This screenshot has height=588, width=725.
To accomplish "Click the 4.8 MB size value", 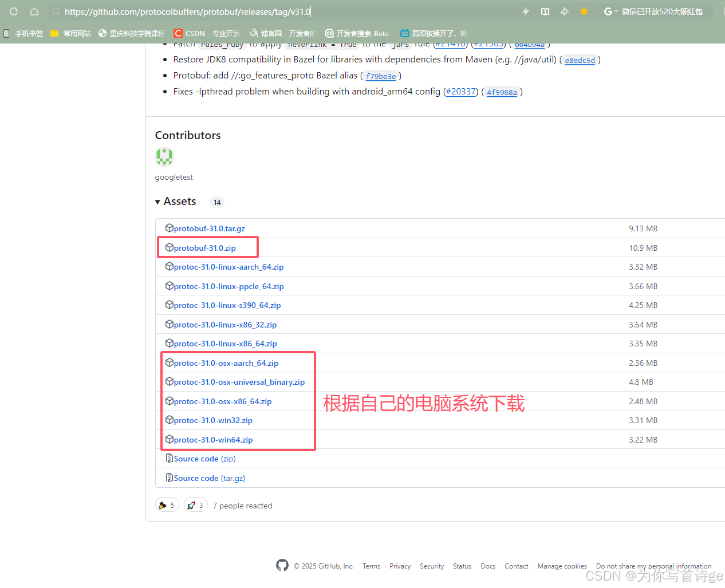I will coord(641,382).
